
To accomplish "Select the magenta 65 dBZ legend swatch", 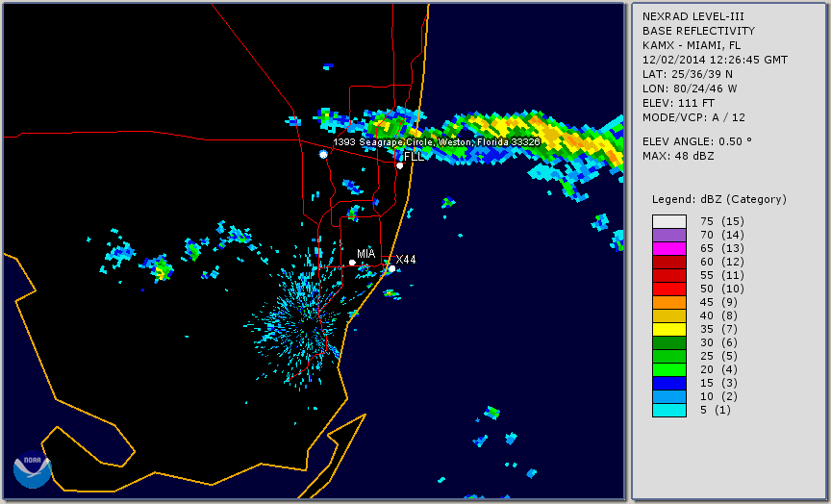I will pyautogui.click(x=669, y=248).
